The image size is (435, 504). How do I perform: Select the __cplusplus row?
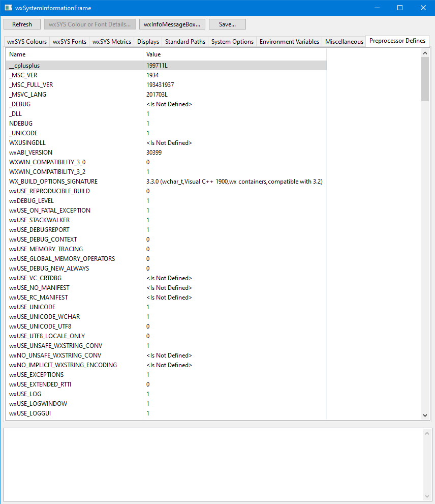coord(166,66)
